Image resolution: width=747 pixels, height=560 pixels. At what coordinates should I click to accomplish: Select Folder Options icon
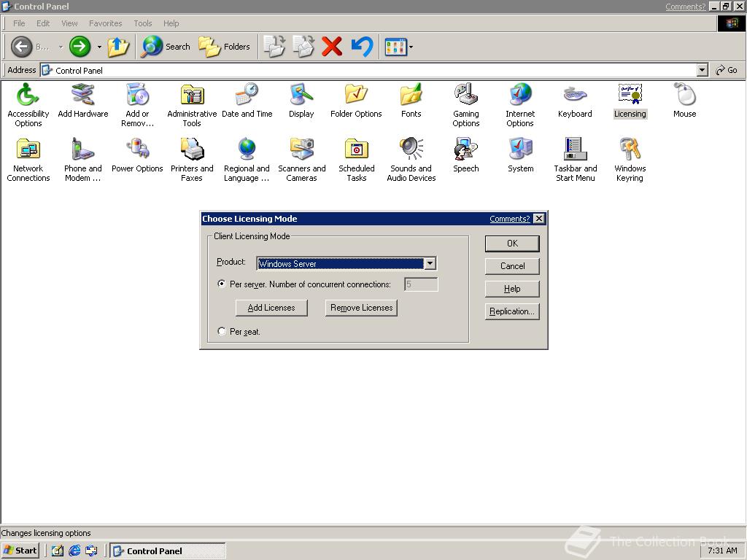tap(356, 101)
